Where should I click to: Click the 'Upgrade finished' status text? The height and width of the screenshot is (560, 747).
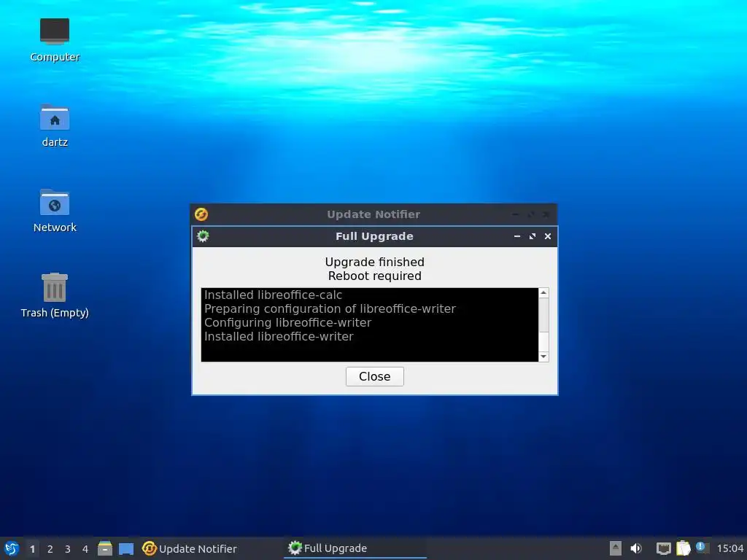374,262
